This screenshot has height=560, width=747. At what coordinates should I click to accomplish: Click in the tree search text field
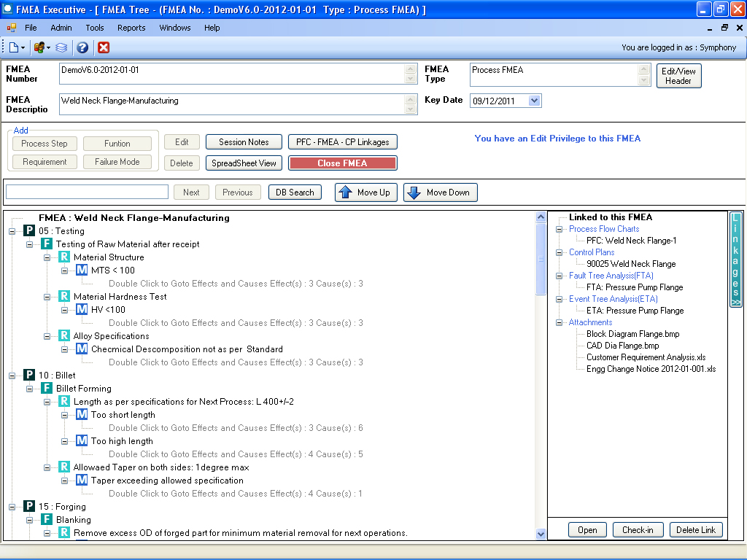(88, 192)
